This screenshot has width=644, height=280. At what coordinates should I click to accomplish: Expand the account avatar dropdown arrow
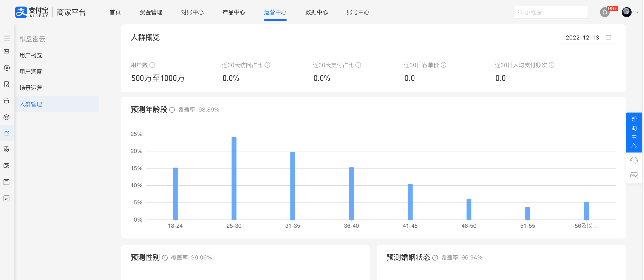pyautogui.click(x=637, y=12)
